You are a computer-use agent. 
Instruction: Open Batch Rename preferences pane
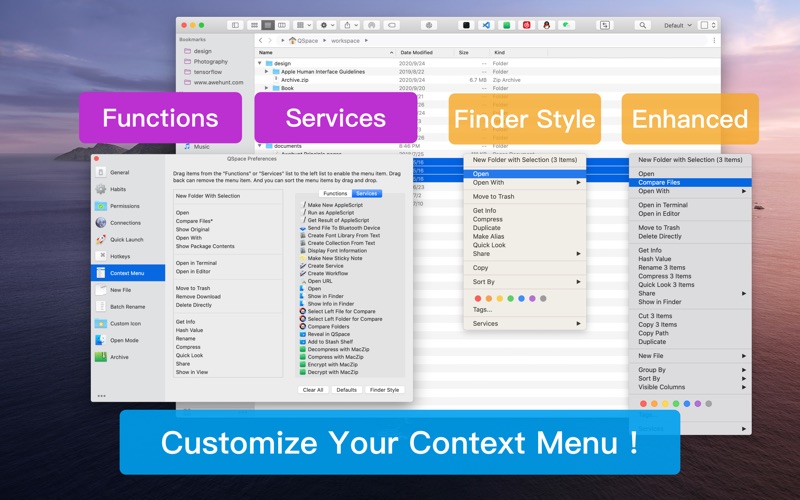click(x=128, y=307)
